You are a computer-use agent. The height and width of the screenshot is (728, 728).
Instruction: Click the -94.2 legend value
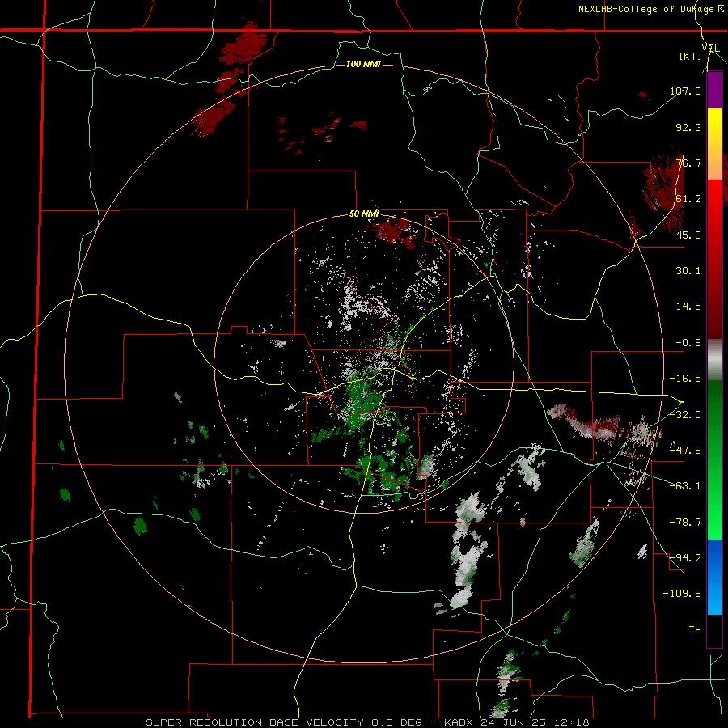(x=685, y=557)
